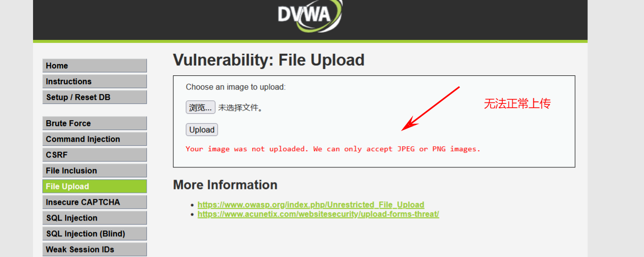Image resolution: width=644 pixels, height=257 pixels.
Task: Open the File Inclusion module
Action: 95,171
